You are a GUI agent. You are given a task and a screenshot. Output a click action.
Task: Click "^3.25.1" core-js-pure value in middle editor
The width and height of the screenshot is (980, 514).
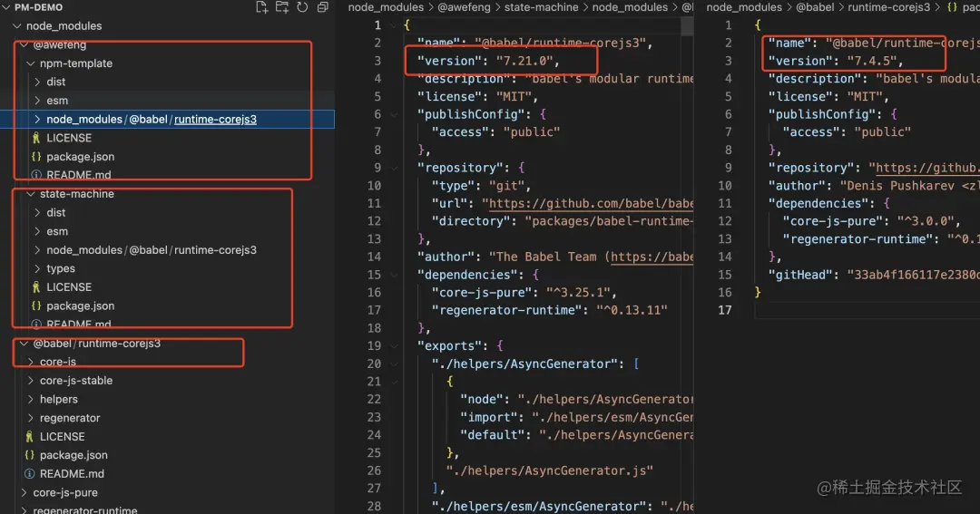578,292
